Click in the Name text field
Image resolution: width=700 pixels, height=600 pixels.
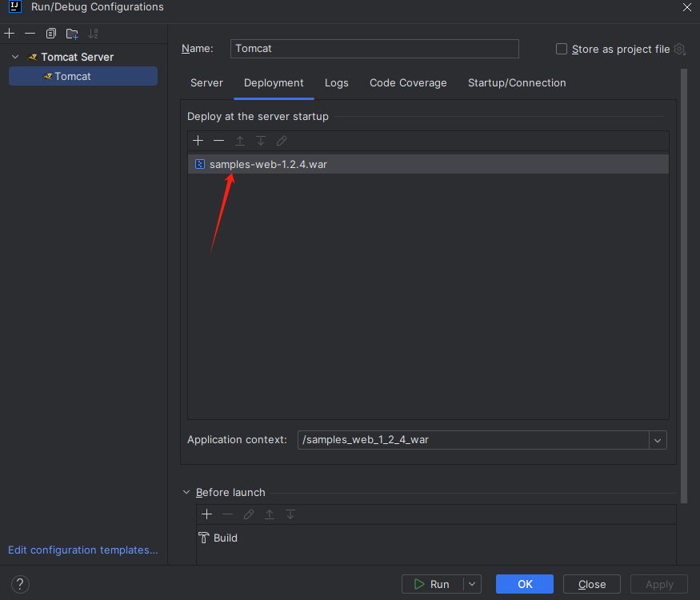point(374,49)
